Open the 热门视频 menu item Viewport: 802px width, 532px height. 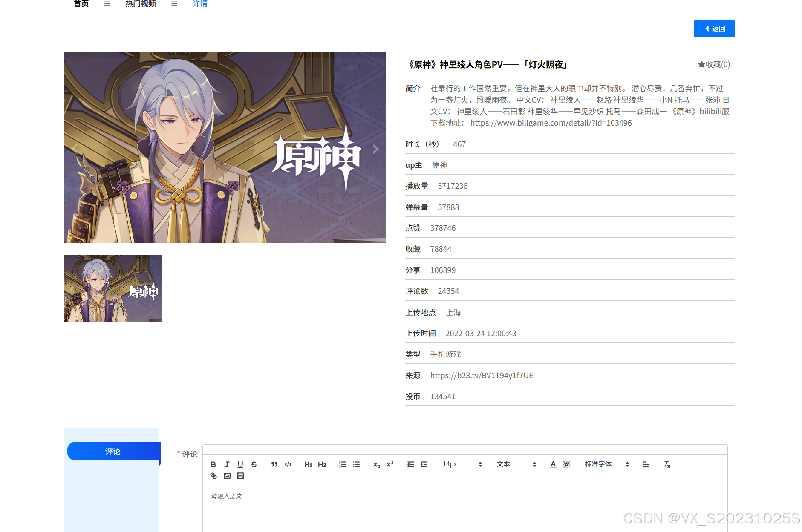point(141,4)
